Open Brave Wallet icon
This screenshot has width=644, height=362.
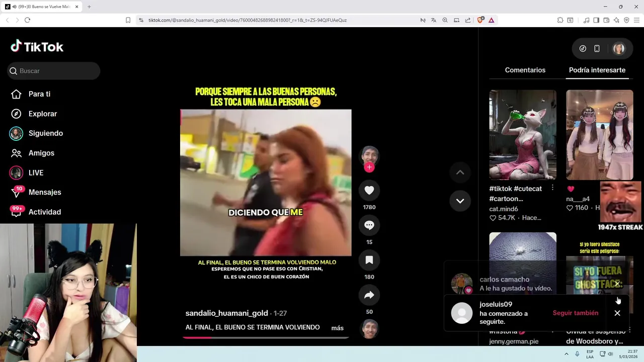[606, 20]
